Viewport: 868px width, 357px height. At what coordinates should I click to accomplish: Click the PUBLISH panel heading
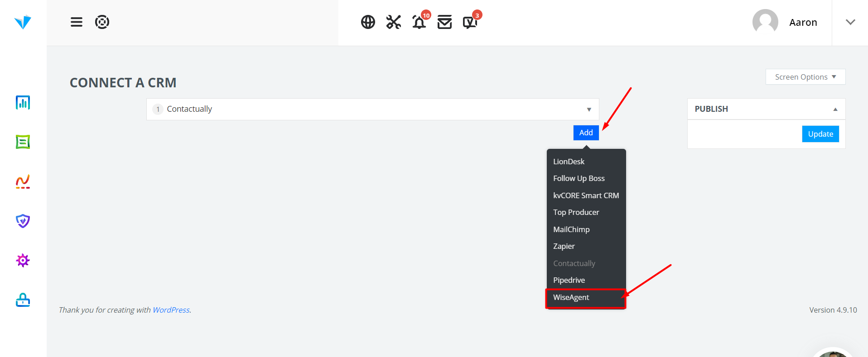[711, 109]
